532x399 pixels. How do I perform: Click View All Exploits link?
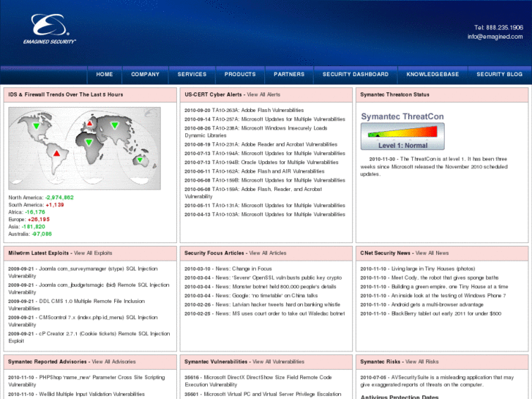click(x=93, y=253)
